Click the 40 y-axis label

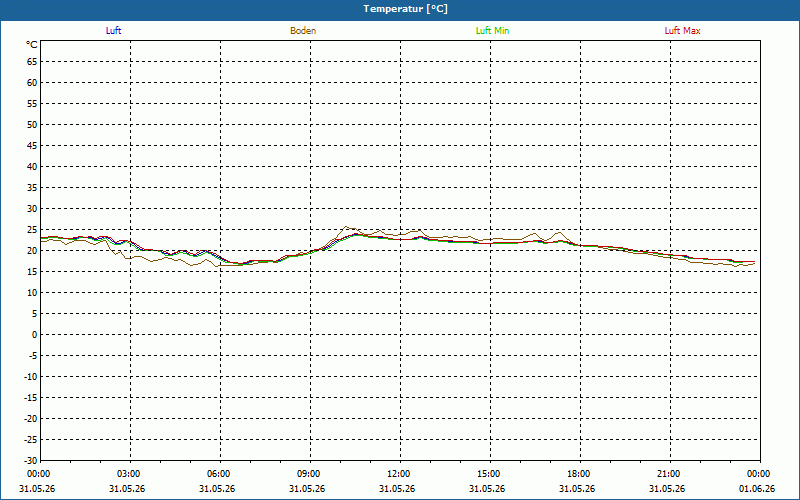click(32, 167)
